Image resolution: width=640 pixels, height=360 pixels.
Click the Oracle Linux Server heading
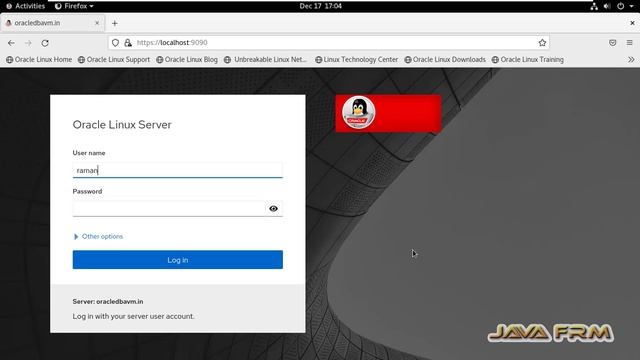click(x=122, y=124)
